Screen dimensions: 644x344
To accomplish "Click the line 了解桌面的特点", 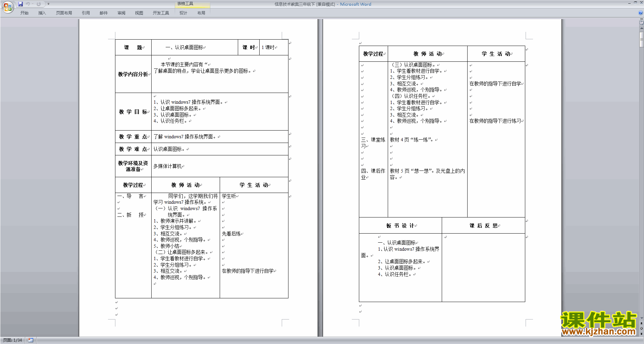I will [203, 71].
